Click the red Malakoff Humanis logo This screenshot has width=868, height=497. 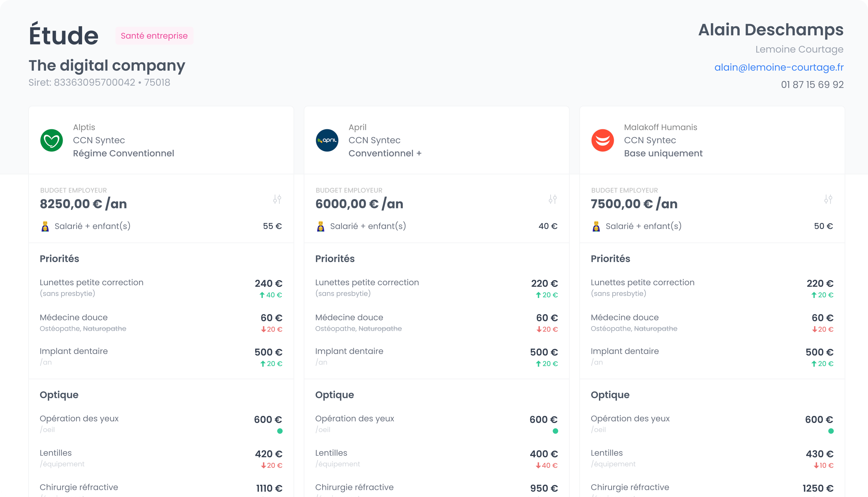pyautogui.click(x=602, y=140)
